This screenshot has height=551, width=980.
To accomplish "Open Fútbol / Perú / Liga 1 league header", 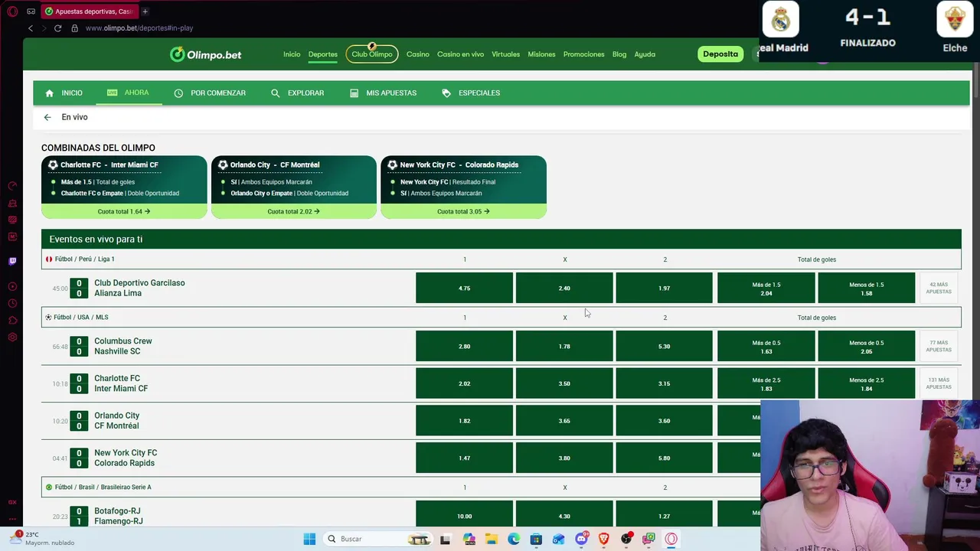I will (501, 259).
